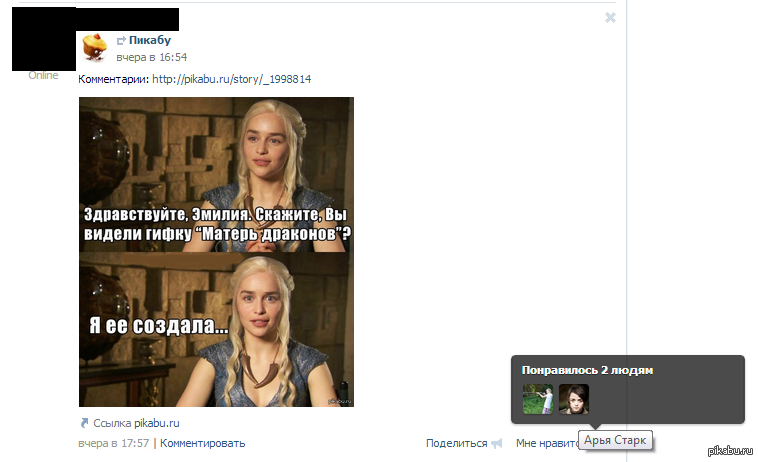Click Комментировать to add a comment

[203, 443]
